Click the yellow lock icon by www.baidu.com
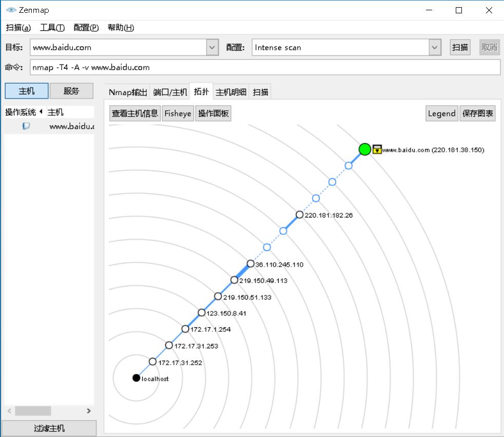Viewport: 504px width, 437px height. click(377, 149)
